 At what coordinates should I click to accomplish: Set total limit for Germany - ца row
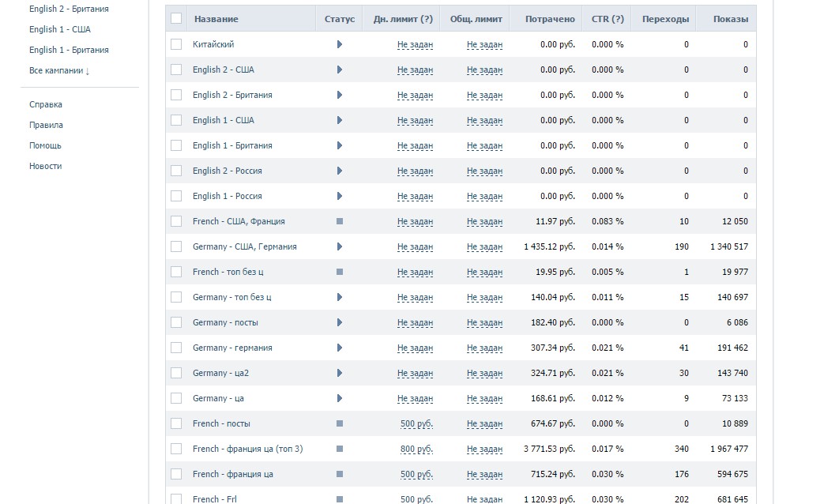point(484,398)
